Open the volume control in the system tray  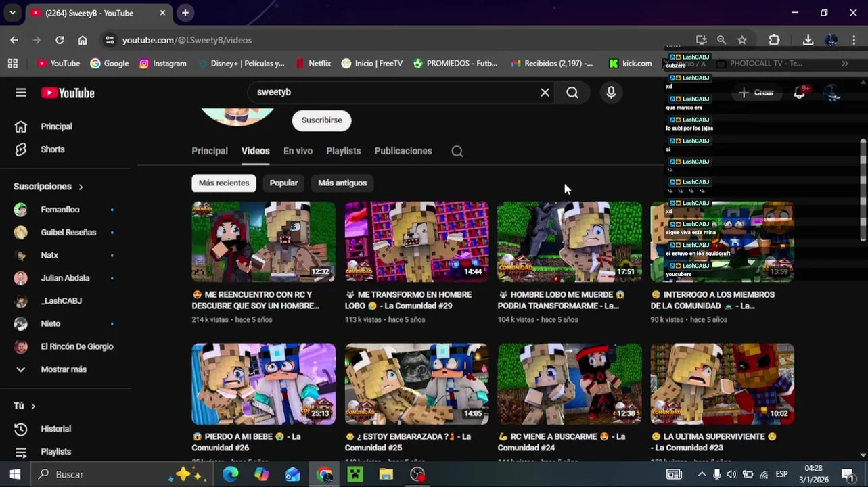pyautogui.click(x=731, y=474)
